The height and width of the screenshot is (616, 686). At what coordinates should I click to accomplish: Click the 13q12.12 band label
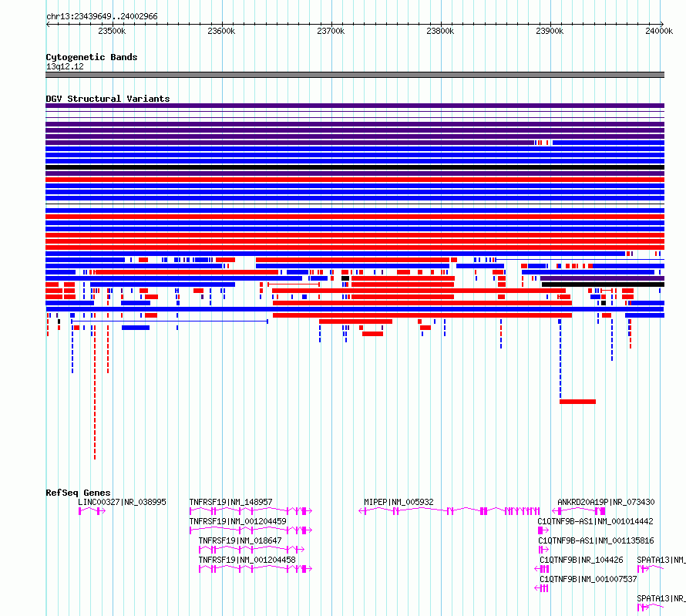coord(65,66)
